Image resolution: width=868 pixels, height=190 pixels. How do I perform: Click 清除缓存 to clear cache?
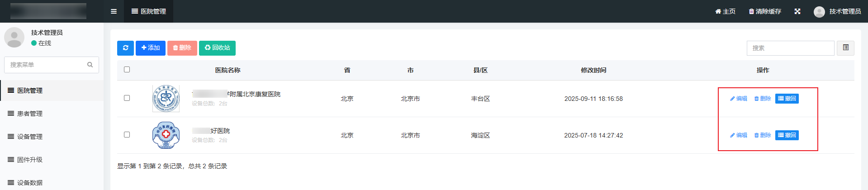pyautogui.click(x=765, y=11)
